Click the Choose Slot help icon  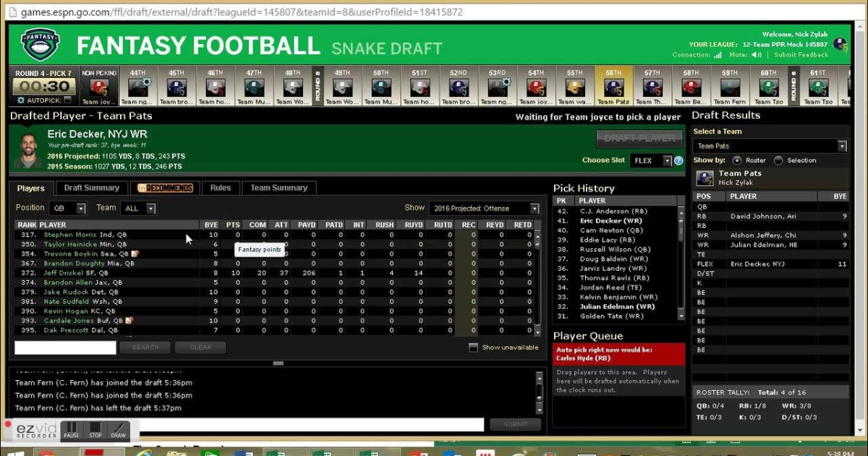coord(678,161)
